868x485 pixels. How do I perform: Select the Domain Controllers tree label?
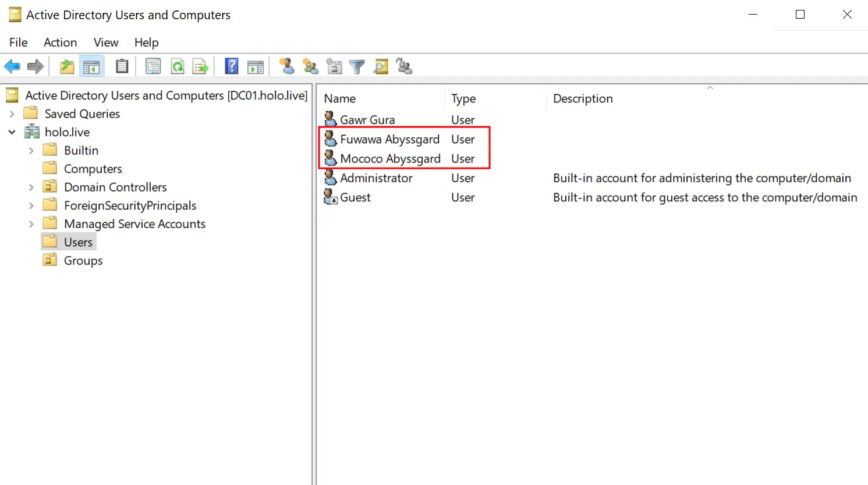click(116, 187)
